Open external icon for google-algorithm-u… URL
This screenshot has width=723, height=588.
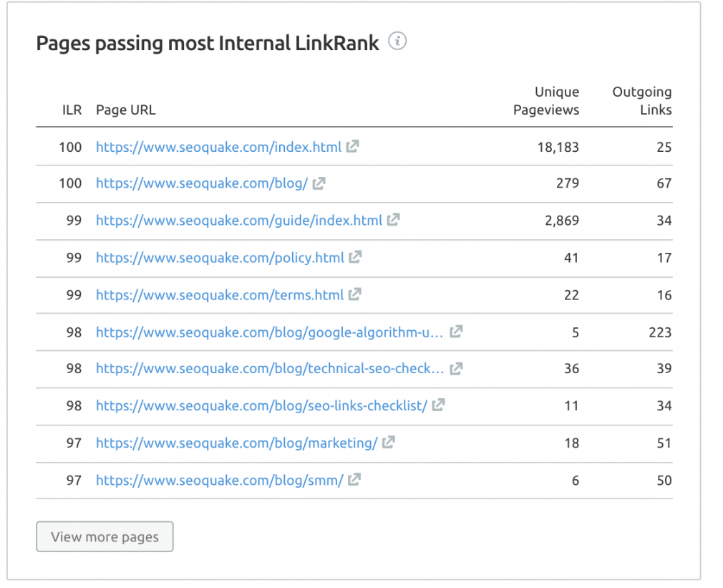(x=456, y=331)
